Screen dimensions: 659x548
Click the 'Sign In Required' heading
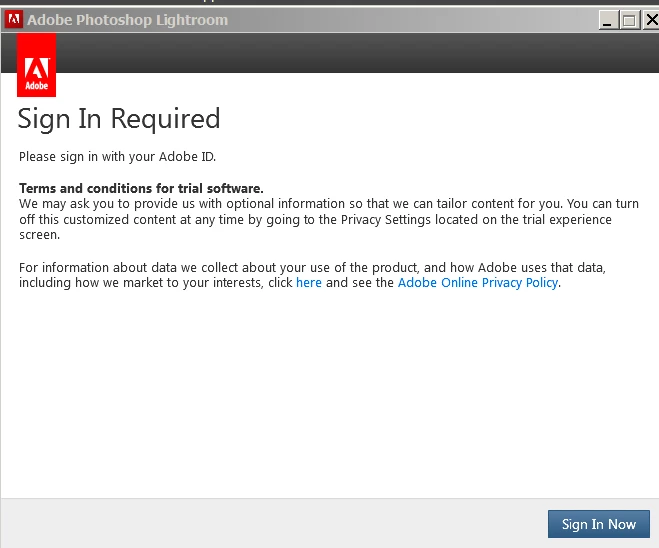click(119, 119)
